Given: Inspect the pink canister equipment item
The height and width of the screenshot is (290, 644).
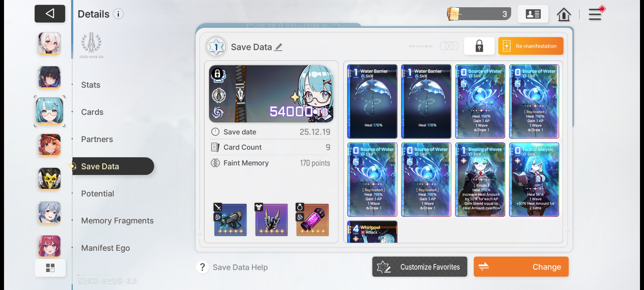Looking at the screenshot, I should tap(312, 220).
